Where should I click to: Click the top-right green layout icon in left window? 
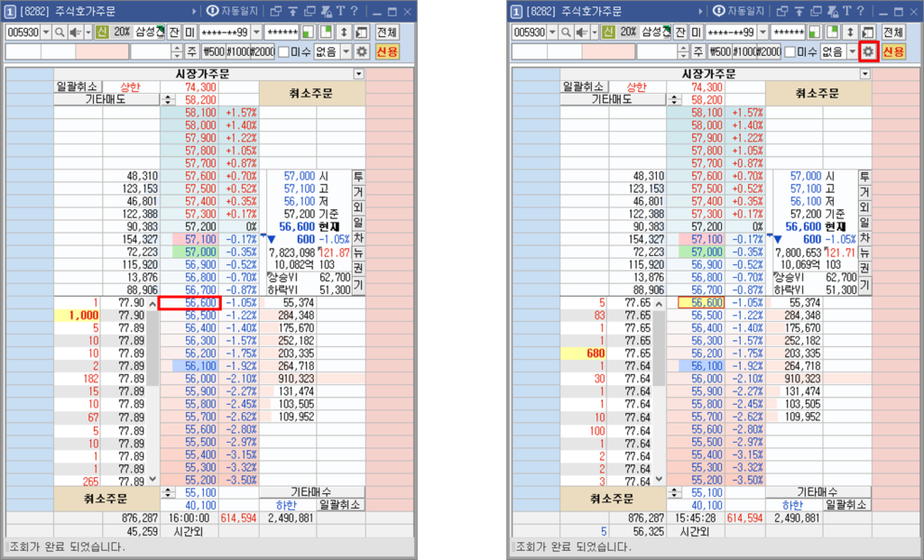click(x=326, y=32)
